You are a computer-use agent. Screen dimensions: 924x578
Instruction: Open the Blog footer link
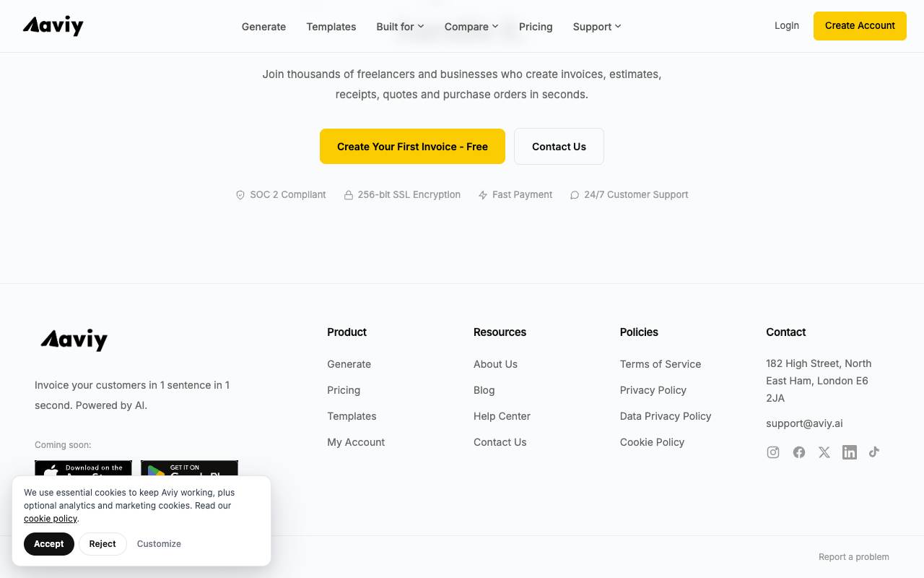point(484,390)
